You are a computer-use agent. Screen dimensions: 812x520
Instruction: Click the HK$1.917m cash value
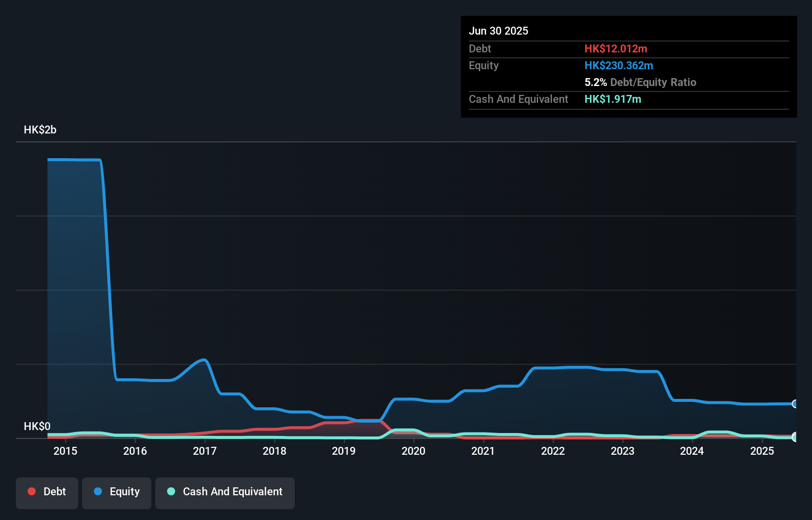613,99
